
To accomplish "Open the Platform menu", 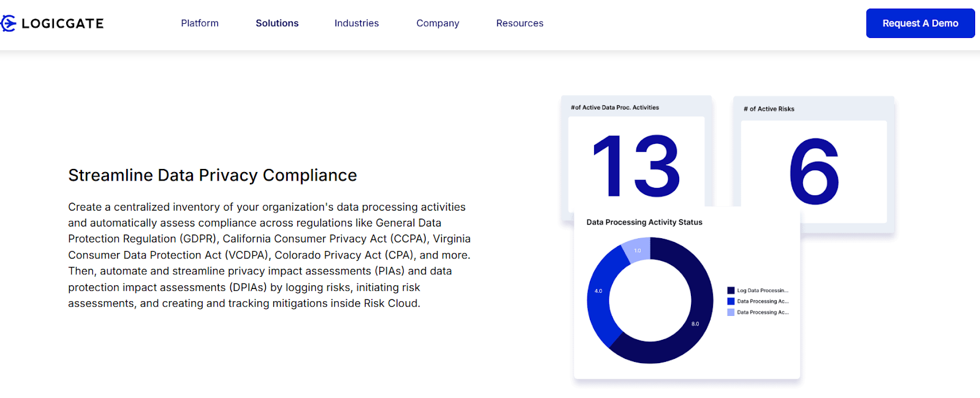I will tap(200, 23).
